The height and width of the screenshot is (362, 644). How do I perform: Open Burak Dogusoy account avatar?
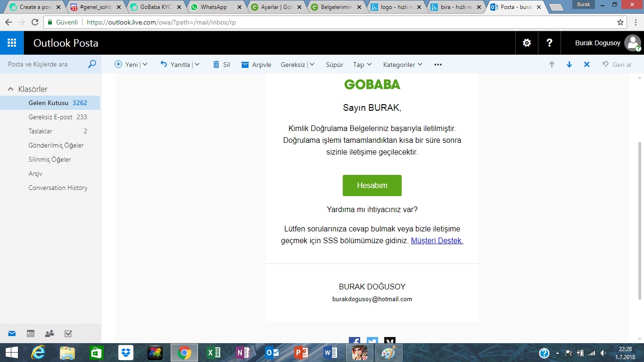[632, 43]
